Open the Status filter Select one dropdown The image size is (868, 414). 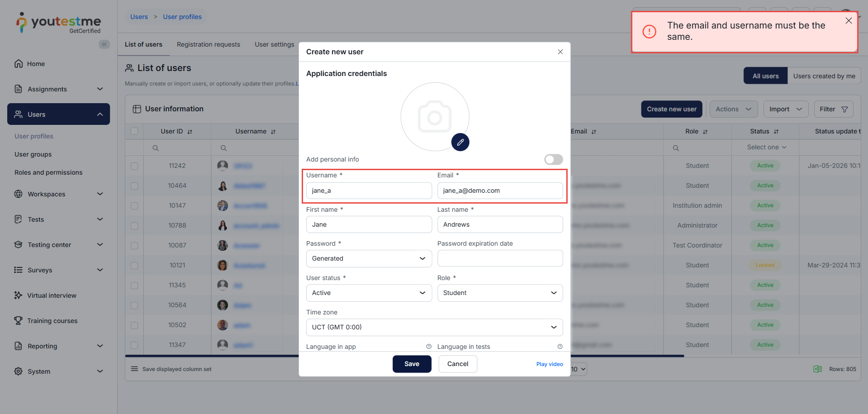767,148
